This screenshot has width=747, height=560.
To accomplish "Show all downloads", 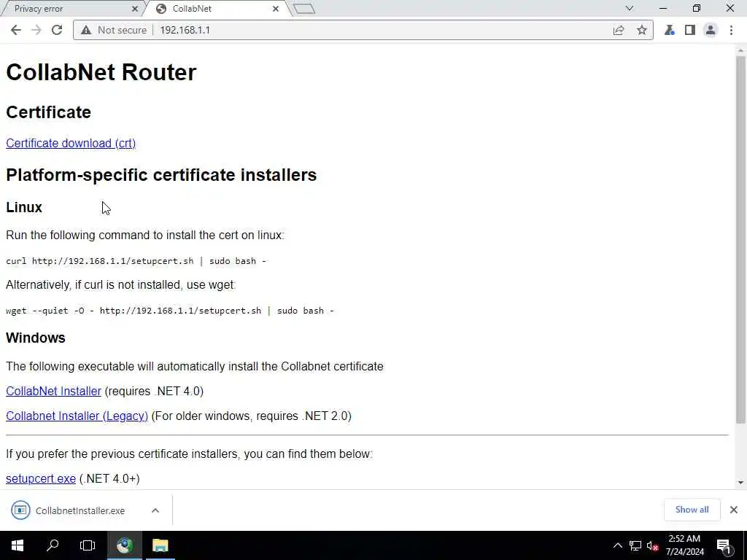I will tap(692, 510).
